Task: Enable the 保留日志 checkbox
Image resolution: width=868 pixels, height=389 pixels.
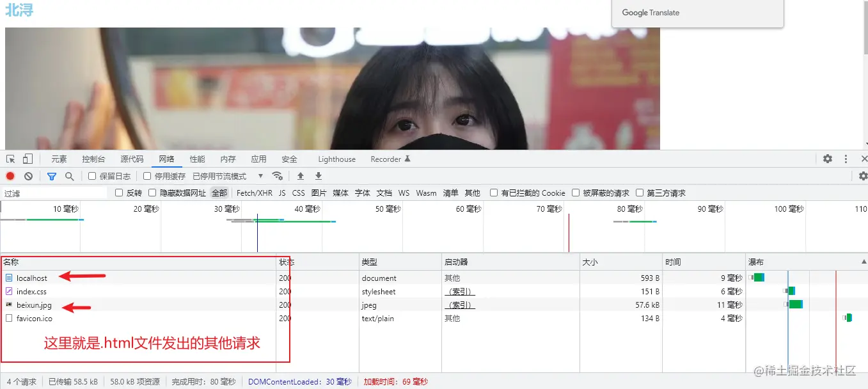Action: coord(92,176)
